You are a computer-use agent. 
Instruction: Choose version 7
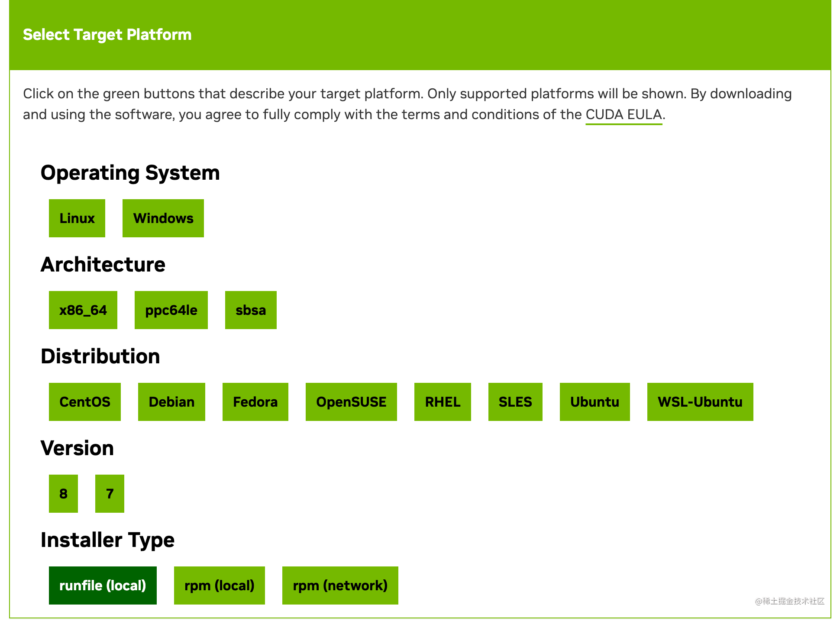[110, 494]
